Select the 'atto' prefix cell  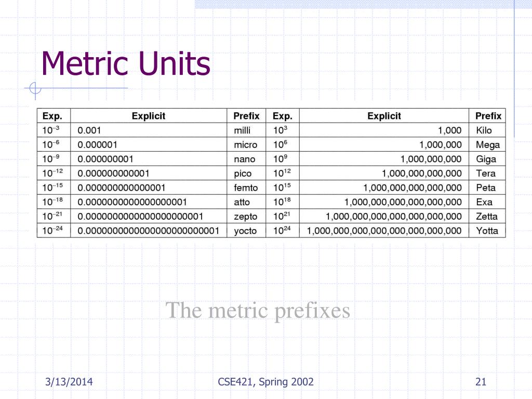(246, 202)
